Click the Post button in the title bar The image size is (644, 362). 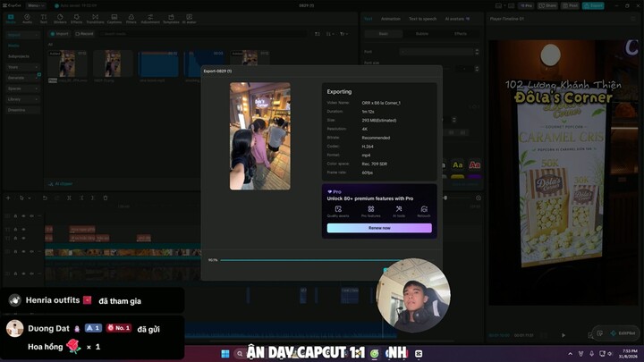[x=571, y=5]
